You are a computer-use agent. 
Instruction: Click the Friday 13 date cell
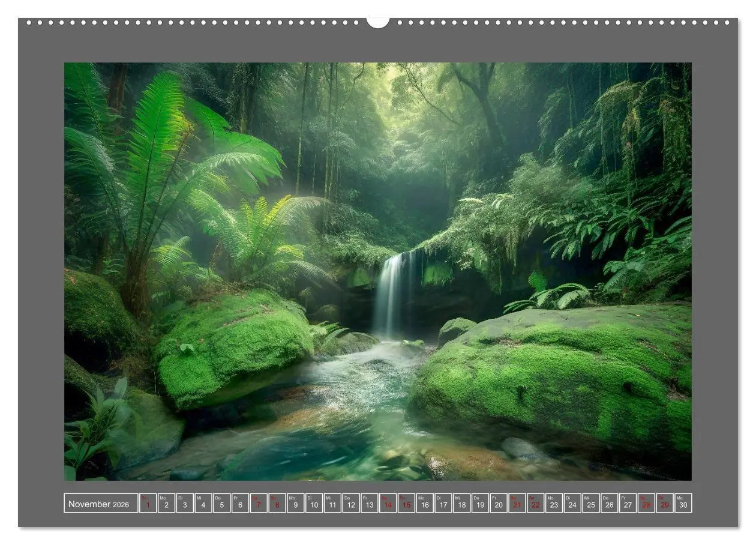pos(369,504)
